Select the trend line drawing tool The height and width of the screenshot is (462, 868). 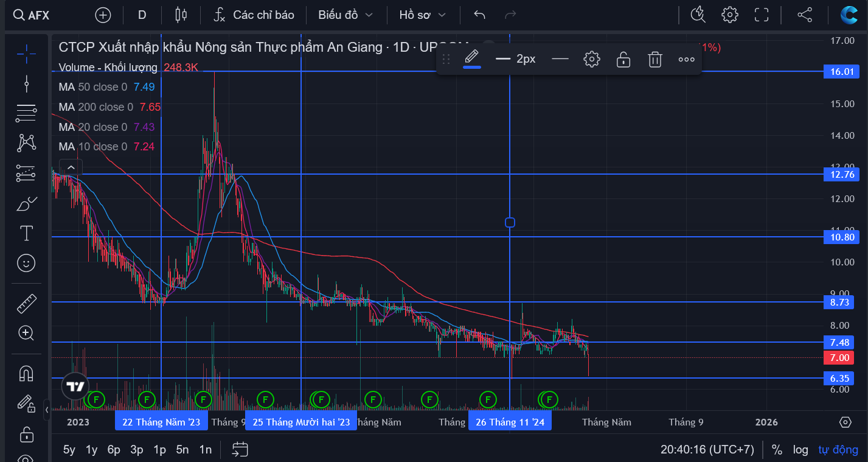[26, 83]
